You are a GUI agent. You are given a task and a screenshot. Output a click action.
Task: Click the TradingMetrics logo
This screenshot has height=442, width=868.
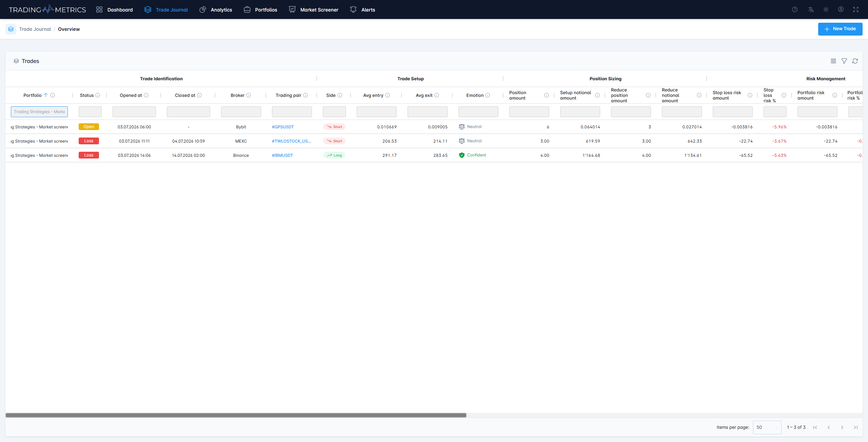47,9
